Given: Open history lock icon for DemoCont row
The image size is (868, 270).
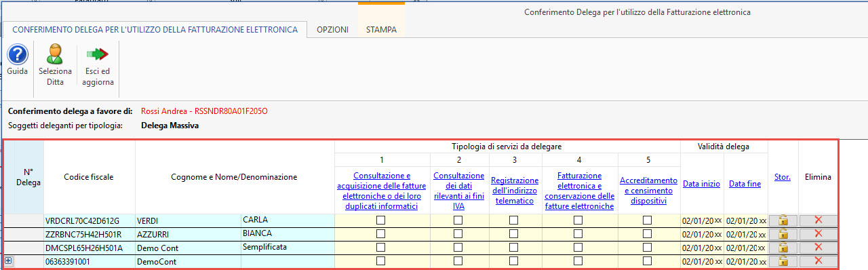Looking at the screenshot, I should 783,261.
